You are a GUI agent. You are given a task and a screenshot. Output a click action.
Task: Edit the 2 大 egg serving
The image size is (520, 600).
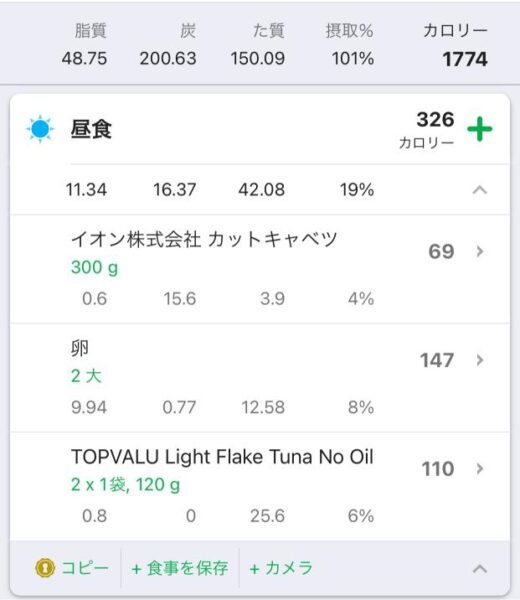(x=86, y=376)
